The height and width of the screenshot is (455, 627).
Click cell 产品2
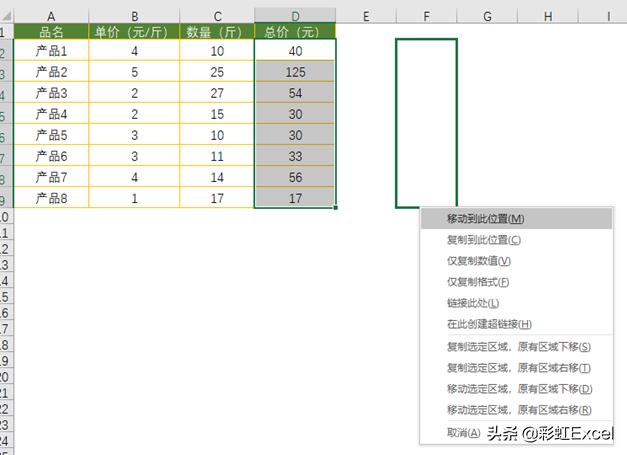click(x=51, y=72)
